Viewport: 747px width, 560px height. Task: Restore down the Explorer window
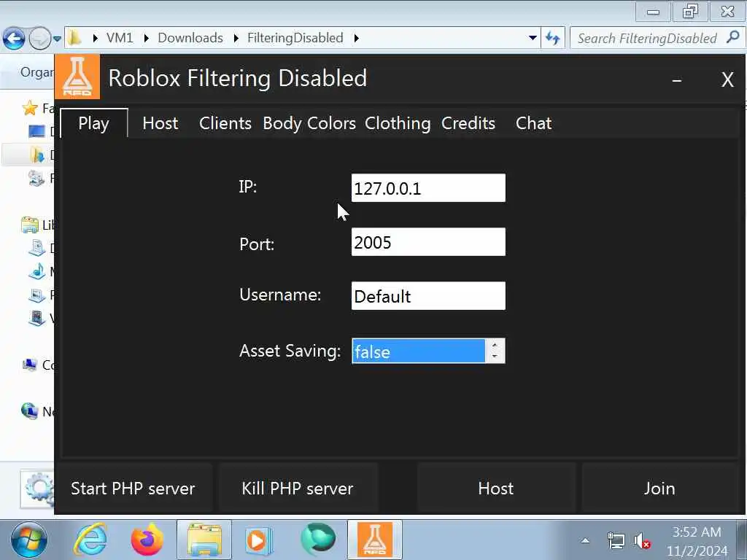pyautogui.click(x=690, y=10)
